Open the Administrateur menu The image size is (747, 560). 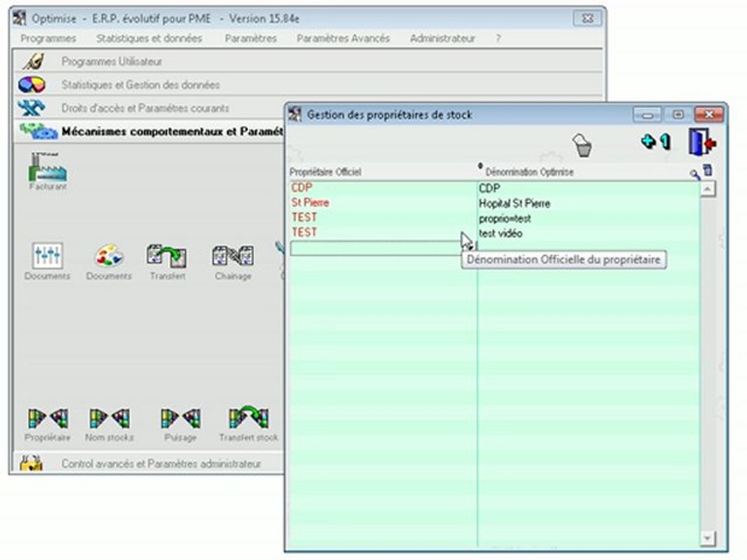442,38
